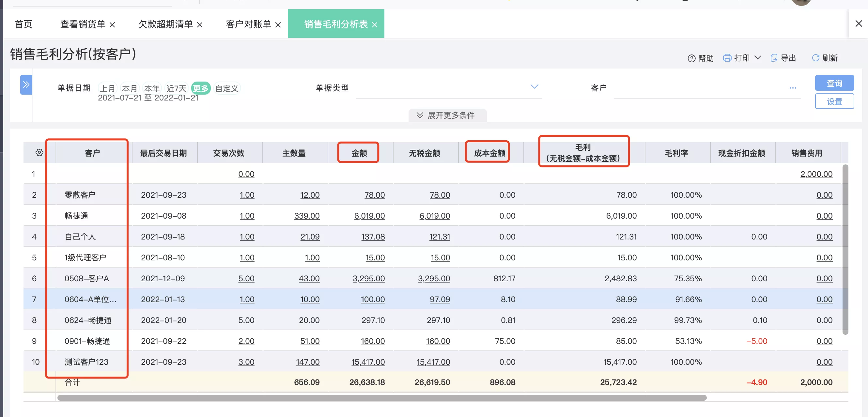
Task: Click the 设置 button
Action: pyautogui.click(x=834, y=101)
